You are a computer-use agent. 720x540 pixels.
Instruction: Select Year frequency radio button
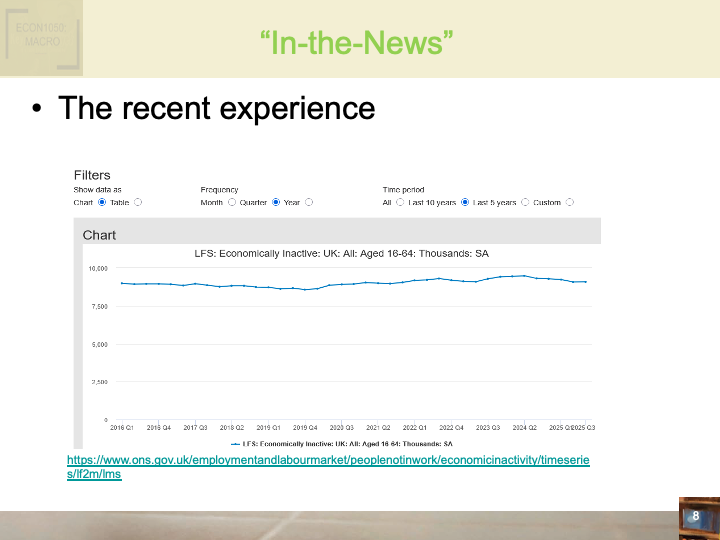pos(309,202)
